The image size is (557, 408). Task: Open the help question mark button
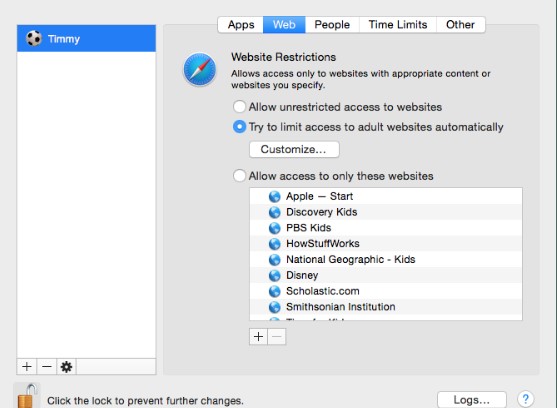(x=525, y=399)
